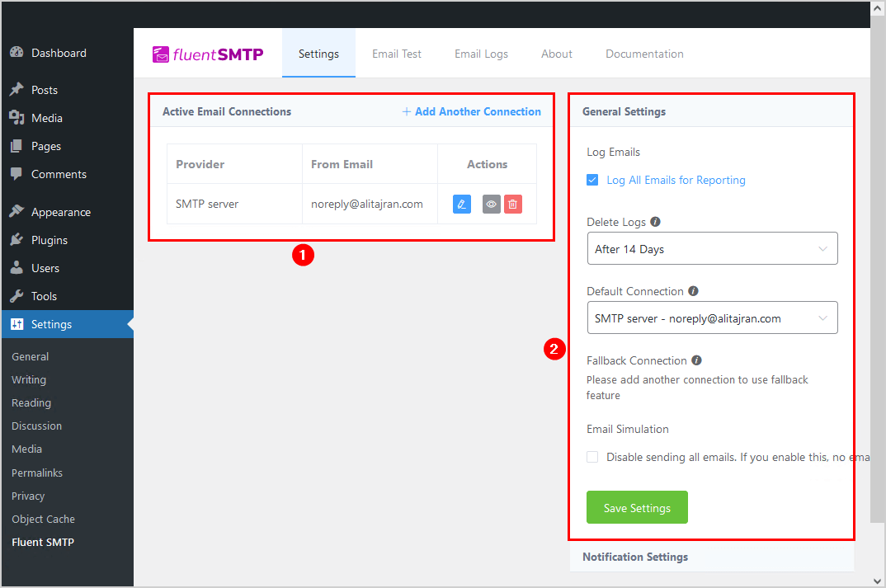Screen dimensions: 886x588
Task: Click the SMTP server provider cell
Action: pyautogui.click(x=234, y=204)
